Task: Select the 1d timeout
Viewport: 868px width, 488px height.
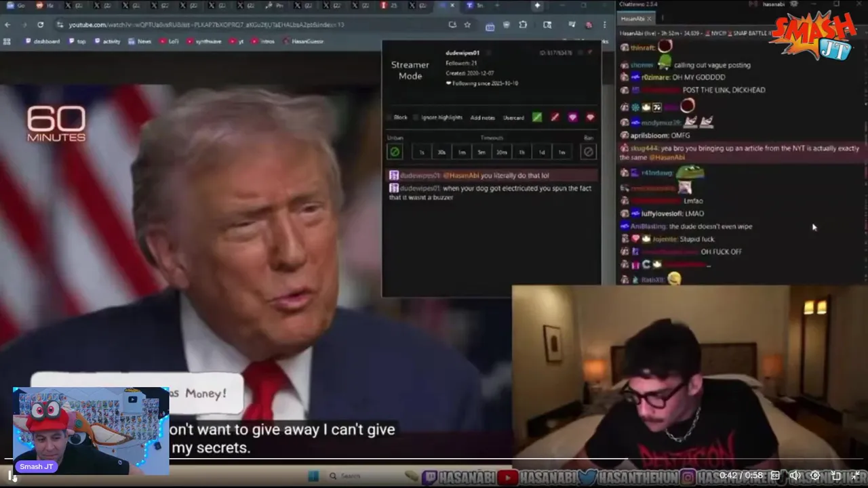Action: (x=541, y=152)
